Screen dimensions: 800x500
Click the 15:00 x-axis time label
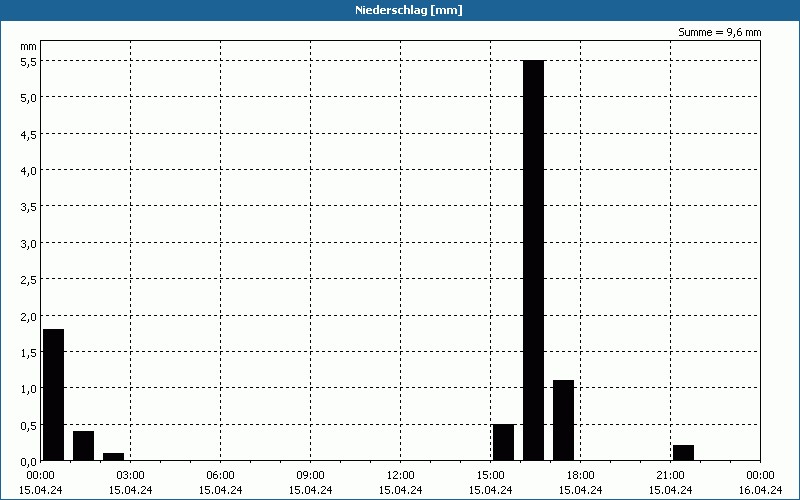(x=490, y=476)
